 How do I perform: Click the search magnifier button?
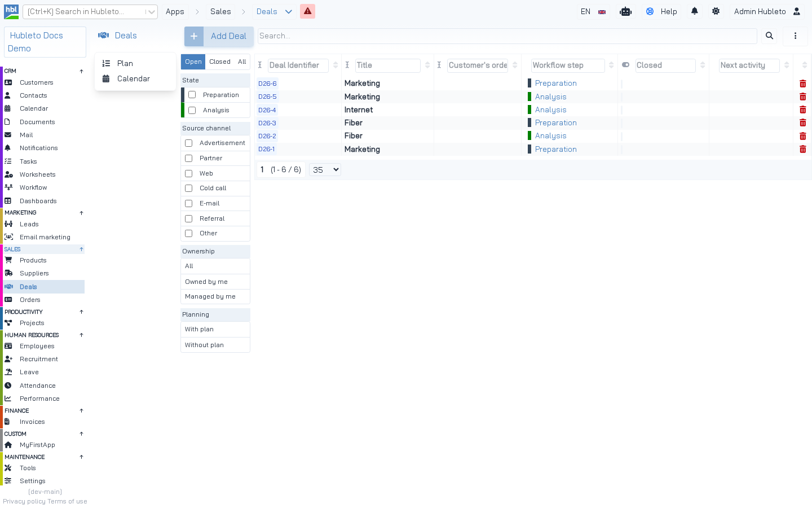[x=769, y=36]
